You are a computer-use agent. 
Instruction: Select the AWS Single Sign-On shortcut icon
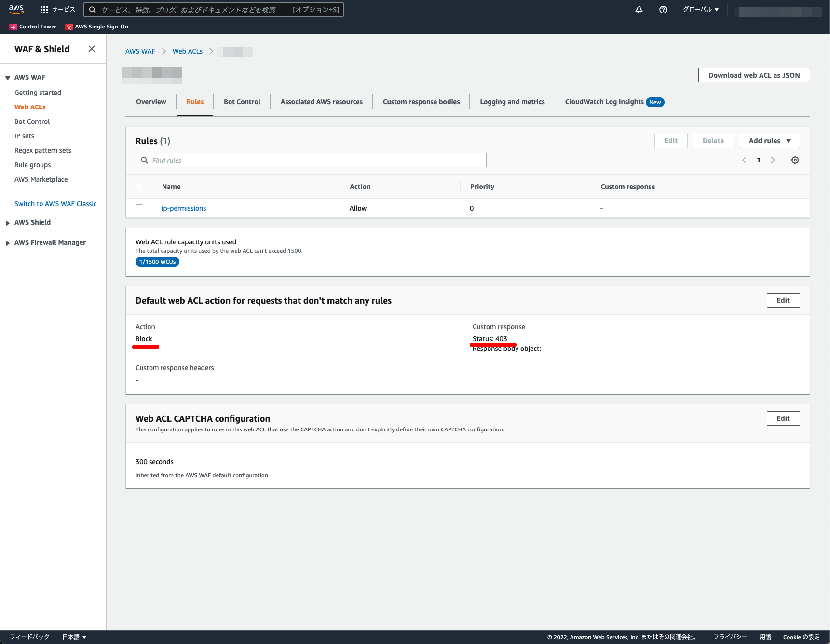click(68, 27)
